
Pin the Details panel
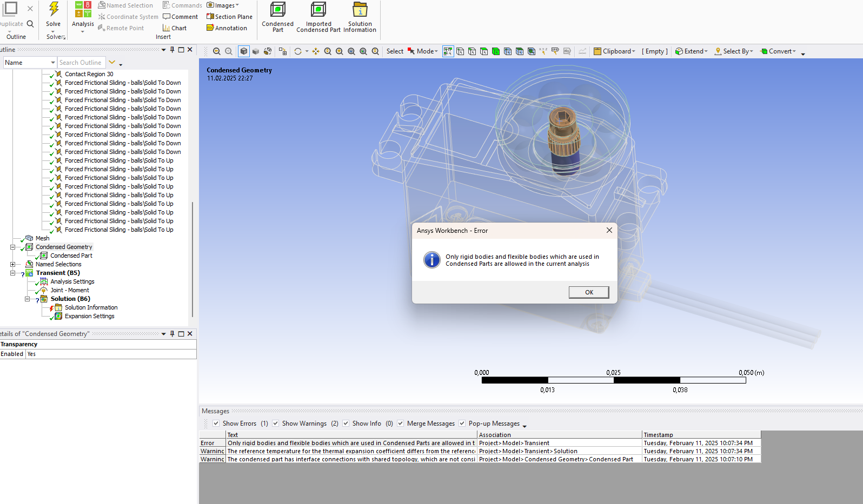(172, 334)
